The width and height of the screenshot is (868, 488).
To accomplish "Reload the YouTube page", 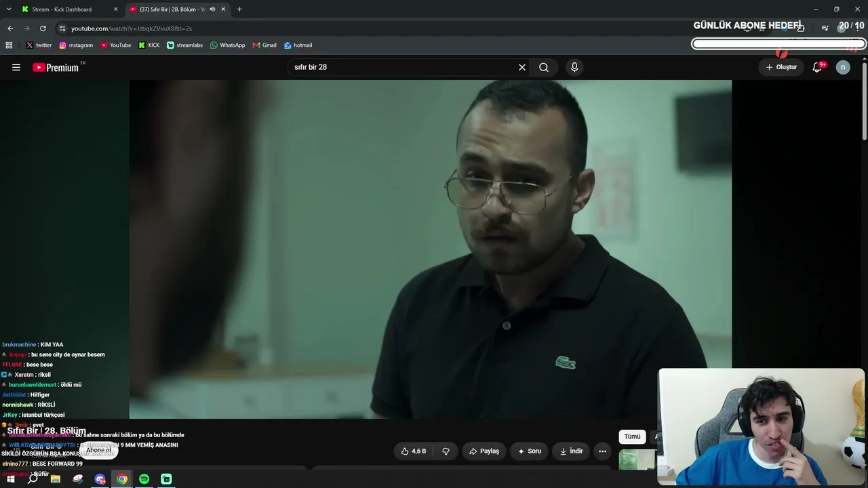I will point(43,28).
